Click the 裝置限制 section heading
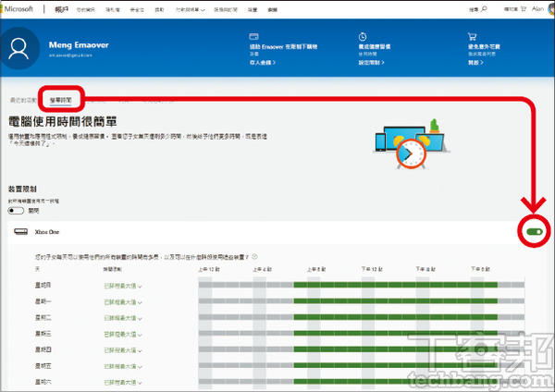The image size is (555, 392). pos(22,189)
